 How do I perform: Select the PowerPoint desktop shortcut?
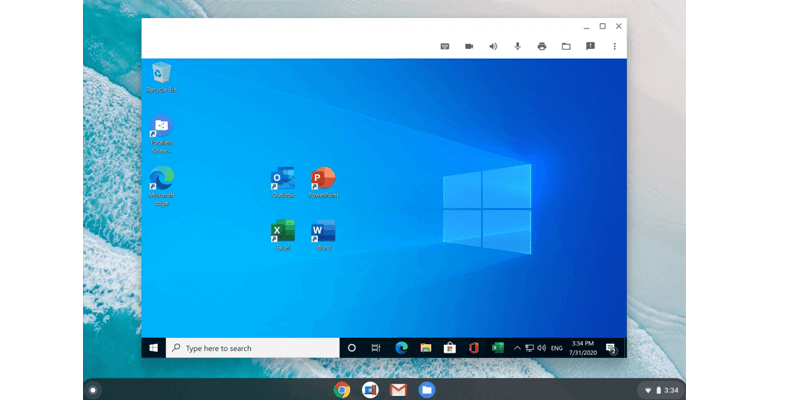click(323, 182)
